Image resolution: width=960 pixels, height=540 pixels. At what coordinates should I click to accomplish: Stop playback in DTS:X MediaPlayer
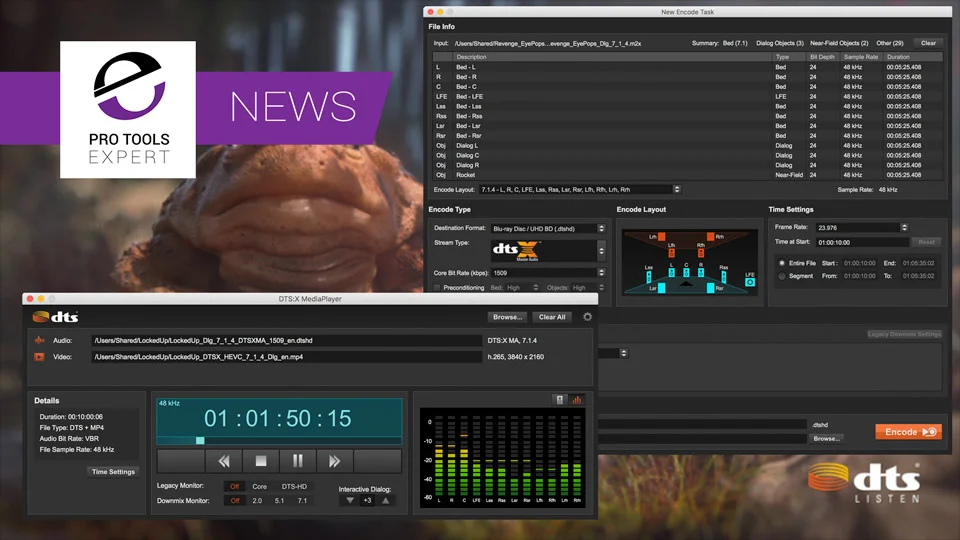tap(261, 461)
